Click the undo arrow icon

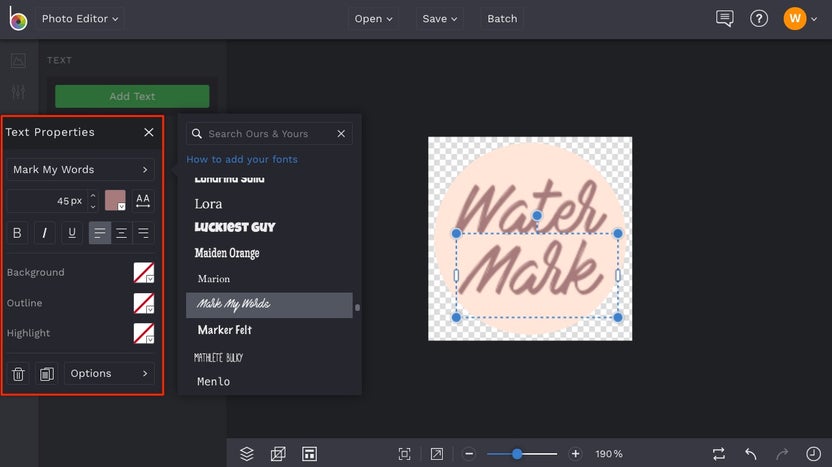click(751, 454)
